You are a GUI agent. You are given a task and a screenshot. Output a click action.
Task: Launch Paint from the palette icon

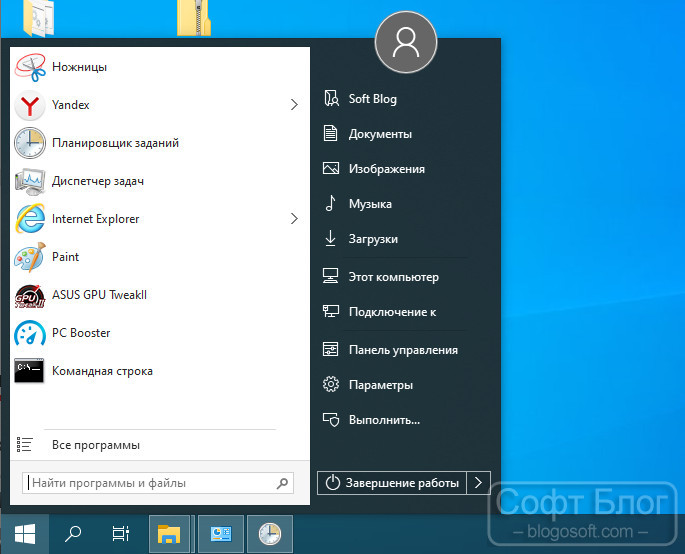click(x=30, y=257)
